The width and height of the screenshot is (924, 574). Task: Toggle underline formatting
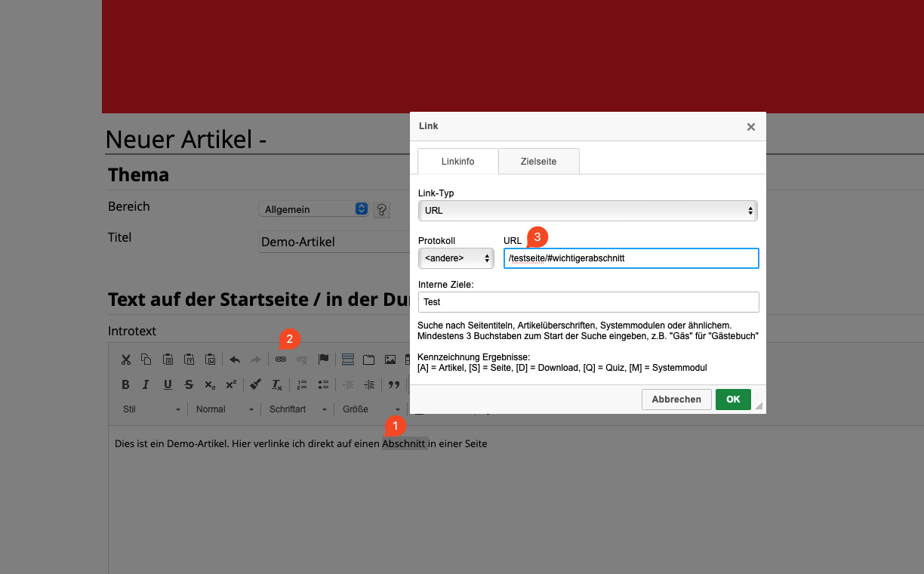click(168, 384)
